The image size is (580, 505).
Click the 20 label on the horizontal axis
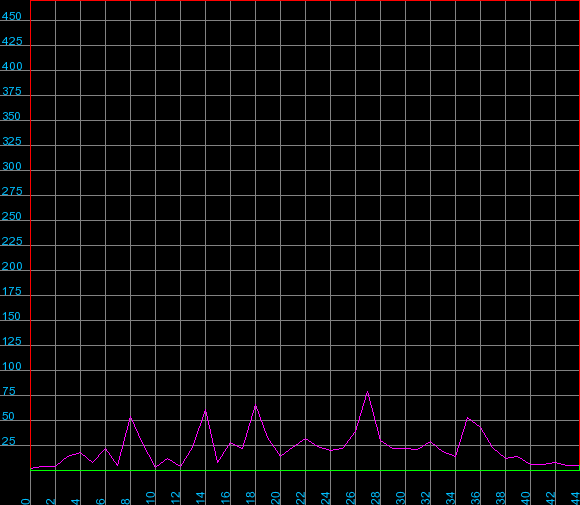click(276, 498)
